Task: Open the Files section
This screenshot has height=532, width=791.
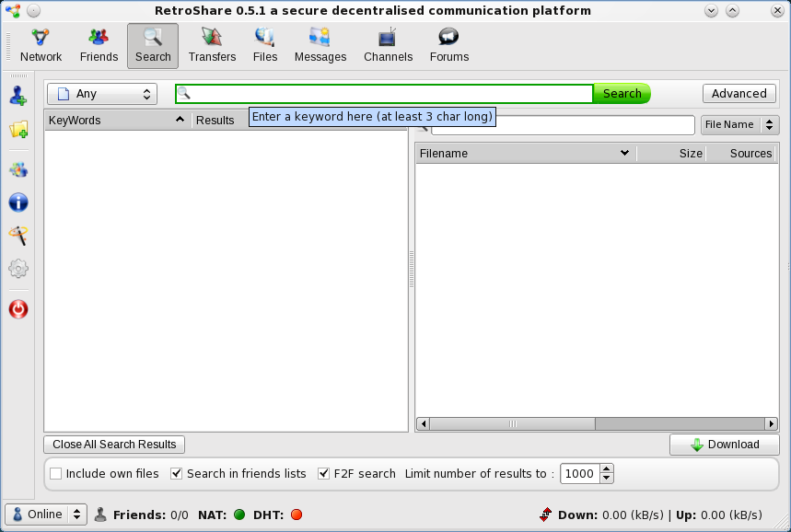Action: click(265, 46)
